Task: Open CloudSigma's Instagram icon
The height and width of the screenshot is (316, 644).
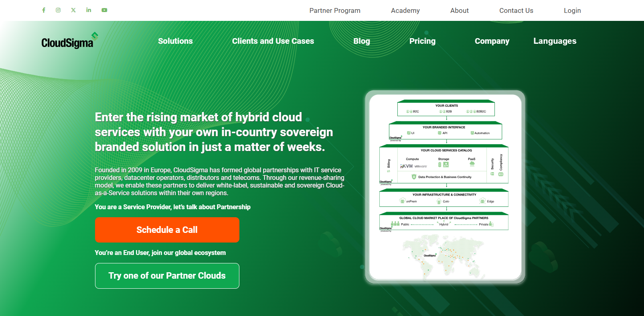Action: pyautogui.click(x=58, y=10)
